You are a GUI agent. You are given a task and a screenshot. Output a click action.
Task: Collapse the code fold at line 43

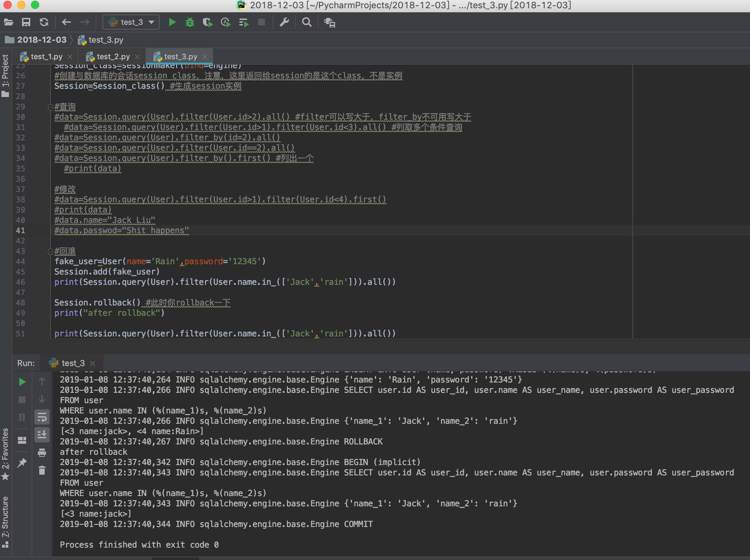point(50,251)
